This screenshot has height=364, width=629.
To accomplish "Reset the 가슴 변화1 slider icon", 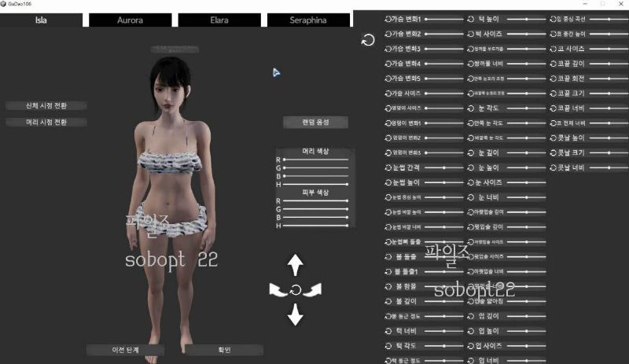I will [388, 19].
